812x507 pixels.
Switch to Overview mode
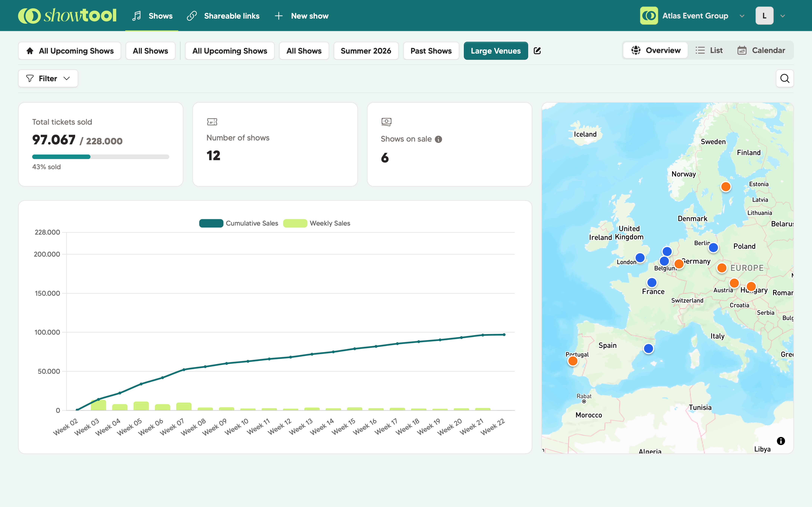656,50
